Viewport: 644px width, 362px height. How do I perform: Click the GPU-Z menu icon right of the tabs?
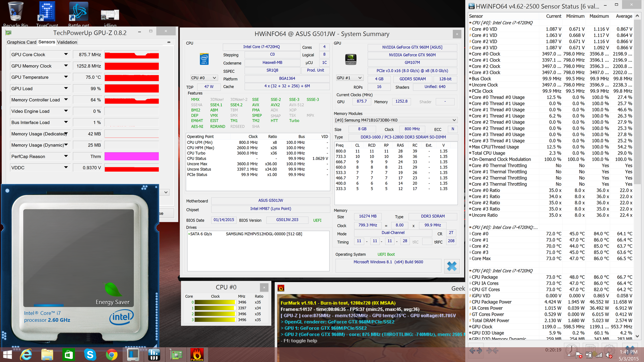(x=169, y=42)
